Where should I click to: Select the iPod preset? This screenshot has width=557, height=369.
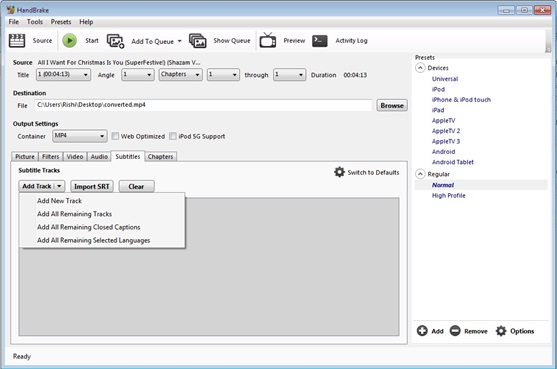[438, 89]
